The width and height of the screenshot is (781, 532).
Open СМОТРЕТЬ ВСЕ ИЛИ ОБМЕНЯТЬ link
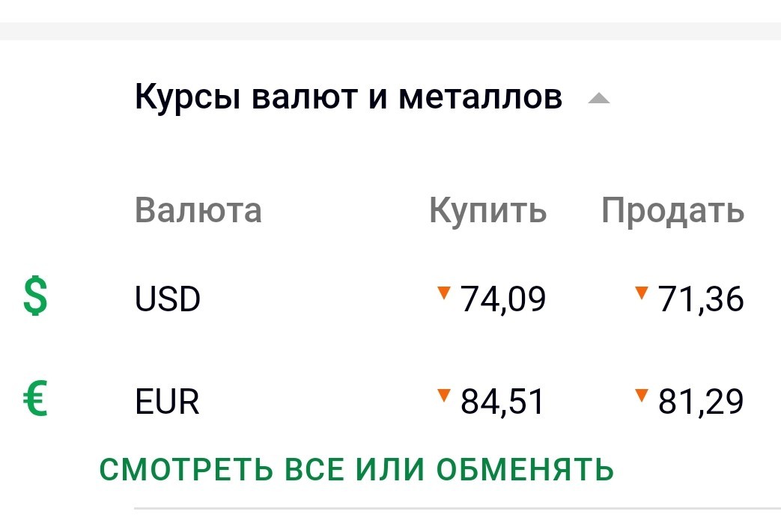356,469
